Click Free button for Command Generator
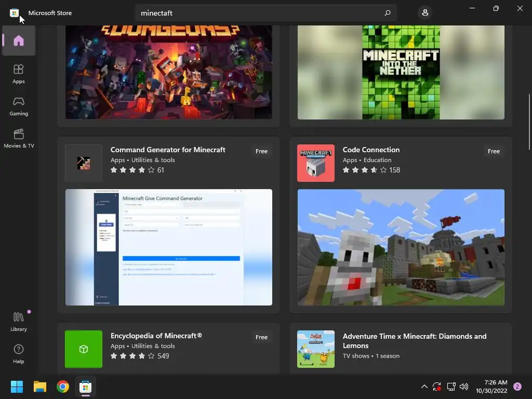Screen dimensions: 532x399 262,151
